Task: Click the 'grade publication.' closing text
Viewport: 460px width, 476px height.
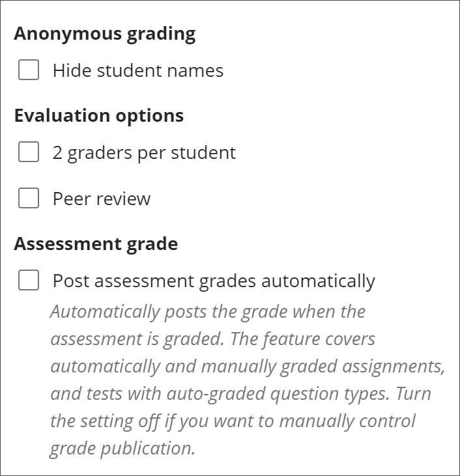Action: (122, 449)
